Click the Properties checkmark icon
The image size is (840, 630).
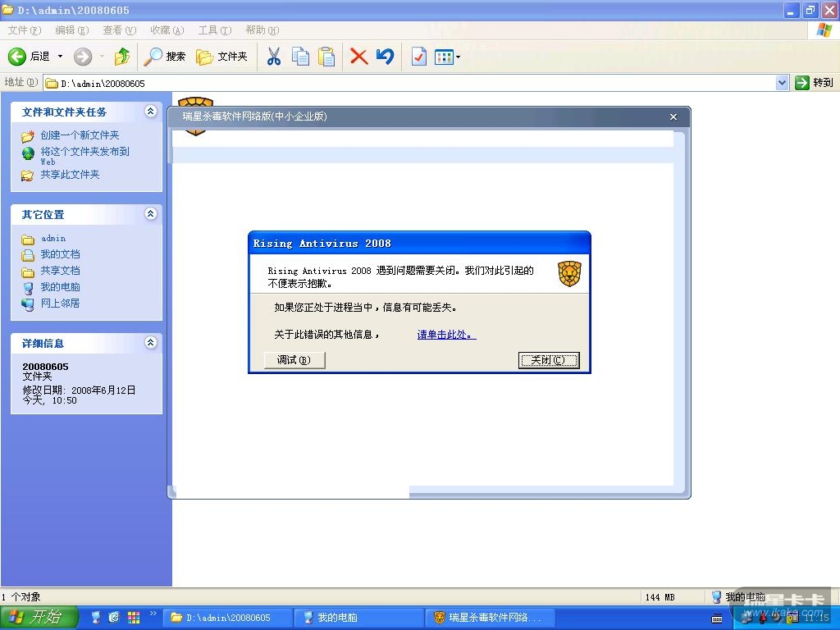point(418,57)
